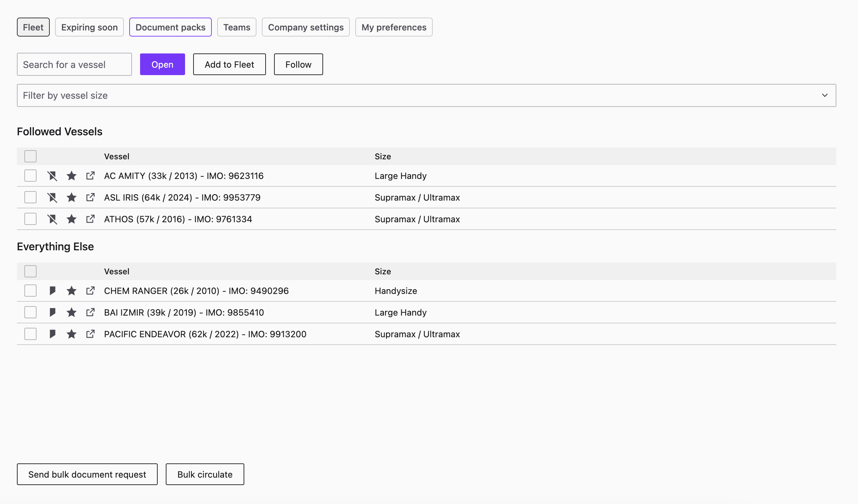This screenshot has height=504, width=858.
Task: Star the ASL IRIS vessel
Action: click(x=71, y=198)
